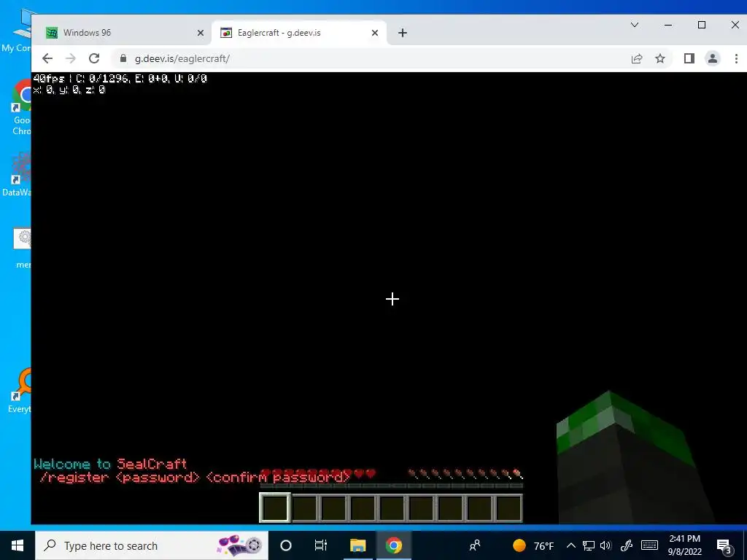Image resolution: width=747 pixels, height=560 pixels.
Task: Expand the tab search chevron
Action: [635, 25]
